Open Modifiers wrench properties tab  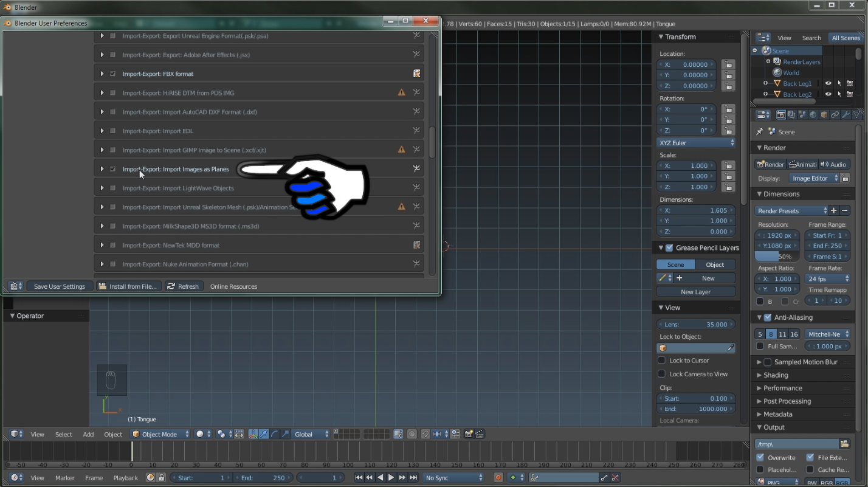coord(846,115)
